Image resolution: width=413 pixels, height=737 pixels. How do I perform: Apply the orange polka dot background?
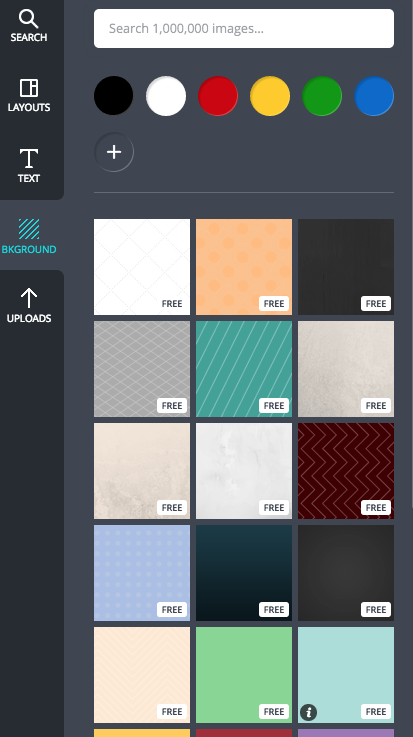pos(244,267)
